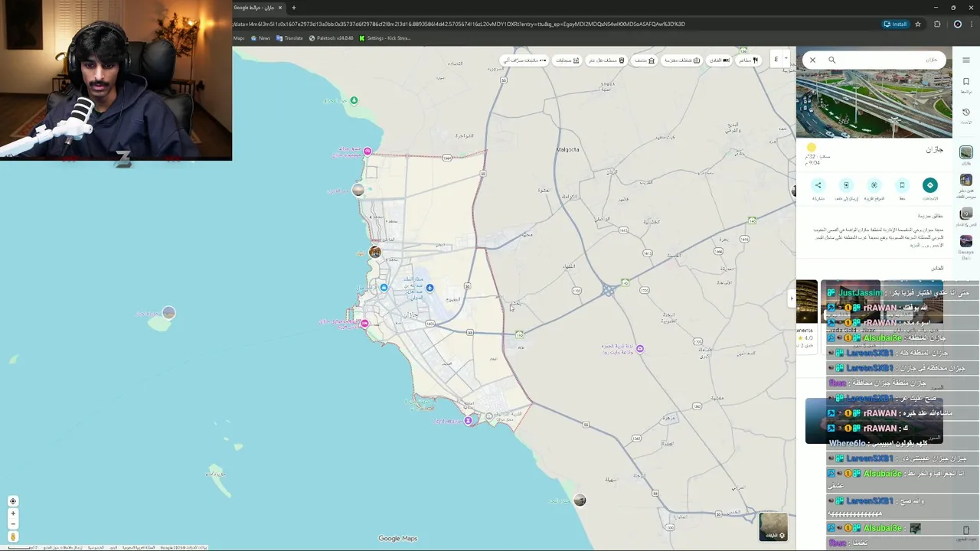This screenshot has height=551, width=980.
Task: Bookmark this page with the star icon
Action: pyautogui.click(x=918, y=24)
